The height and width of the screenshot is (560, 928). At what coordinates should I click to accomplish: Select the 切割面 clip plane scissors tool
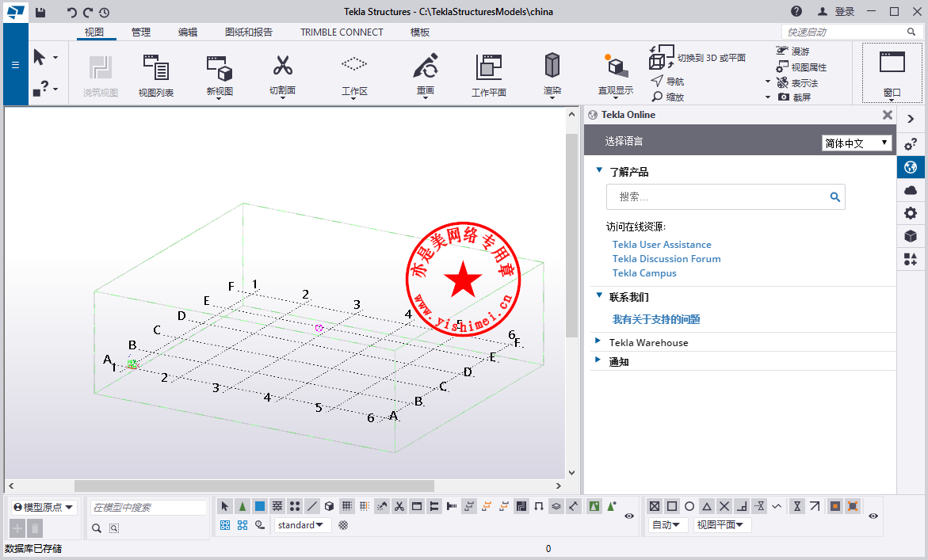click(x=282, y=75)
